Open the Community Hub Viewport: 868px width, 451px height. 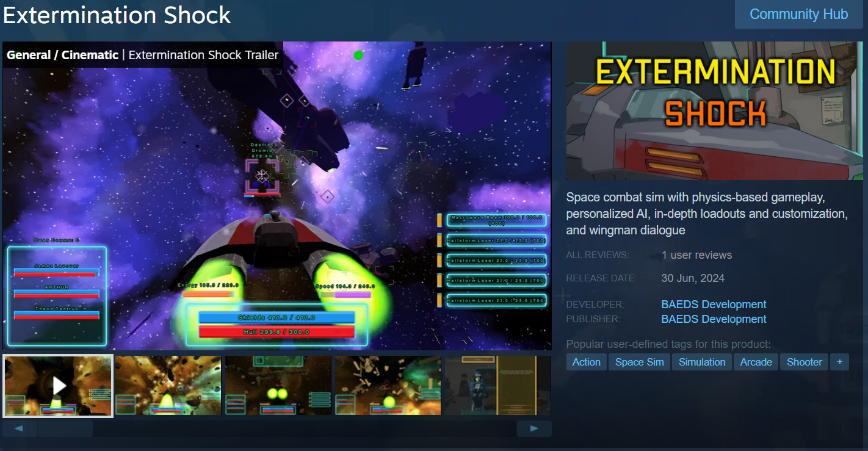click(x=798, y=14)
